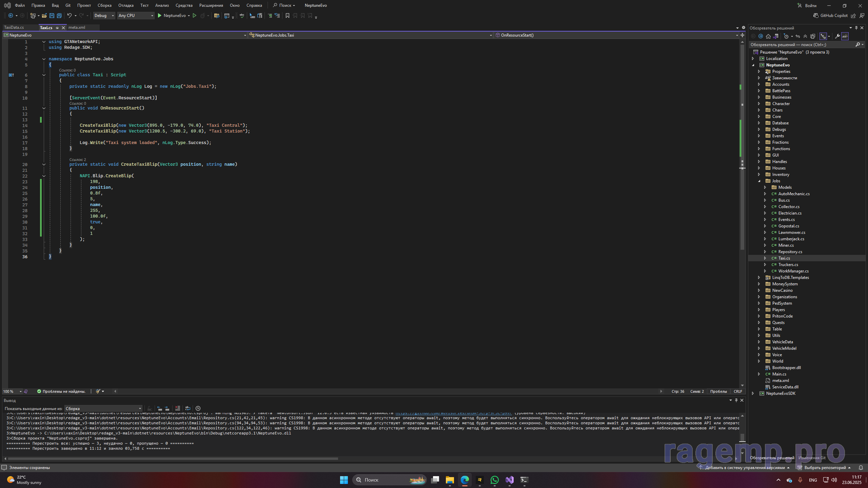Toggle the nested file view button
Image resolution: width=868 pixels, height=488 pixels.
pyautogui.click(x=823, y=36)
